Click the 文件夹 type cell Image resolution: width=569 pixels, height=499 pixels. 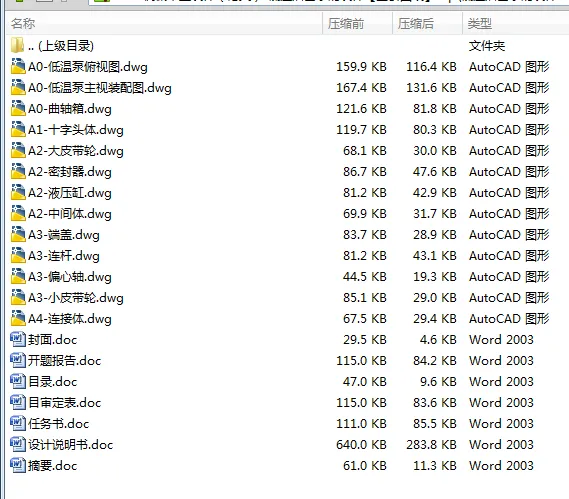click(487, 46)
